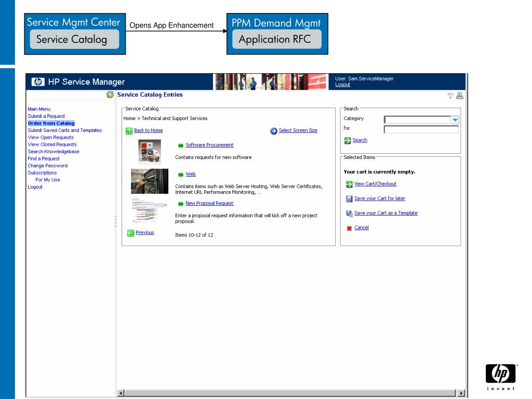Click the View Cart/Checkout arrow icon
The image size is (532, 399).
tap(349, 184)
